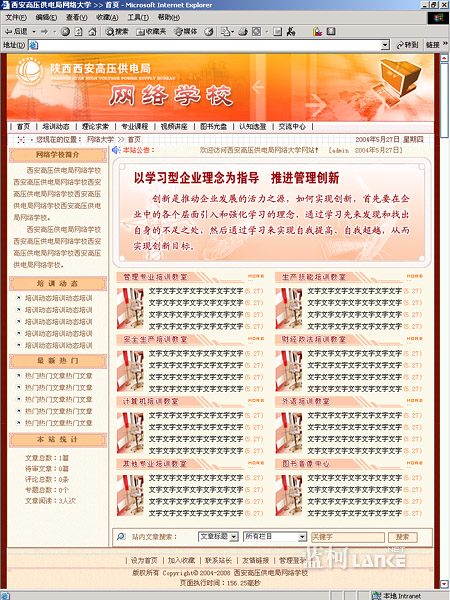Click the 设为首页 footer link
The height and width of the screenshot is (600, 450).
click(x=144, y=561)
